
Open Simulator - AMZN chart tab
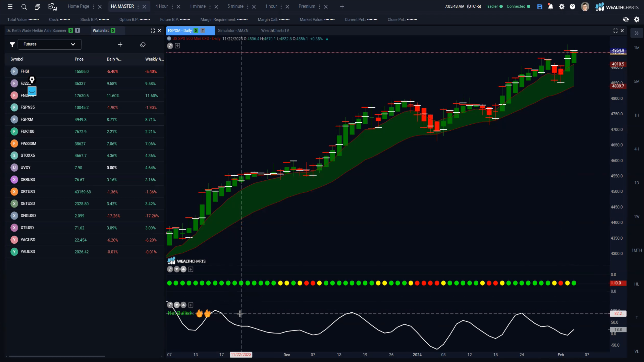(233, 31)
